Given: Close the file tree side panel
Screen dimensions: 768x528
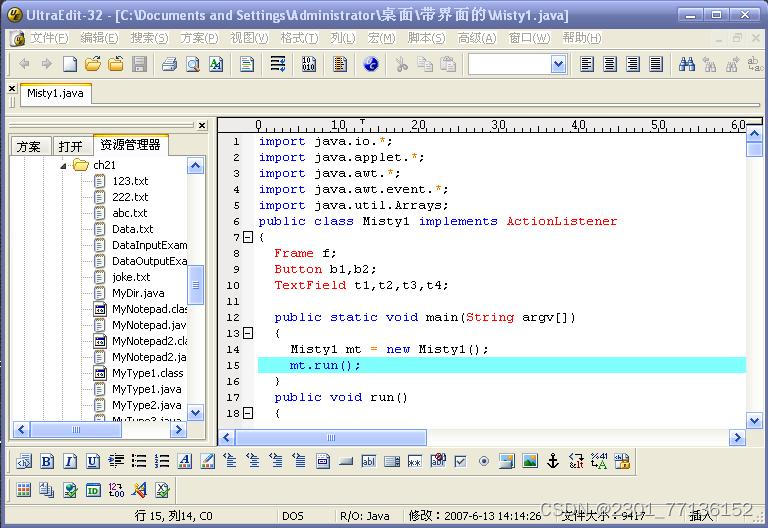Looking at the screenshot, I should [202, 126].
